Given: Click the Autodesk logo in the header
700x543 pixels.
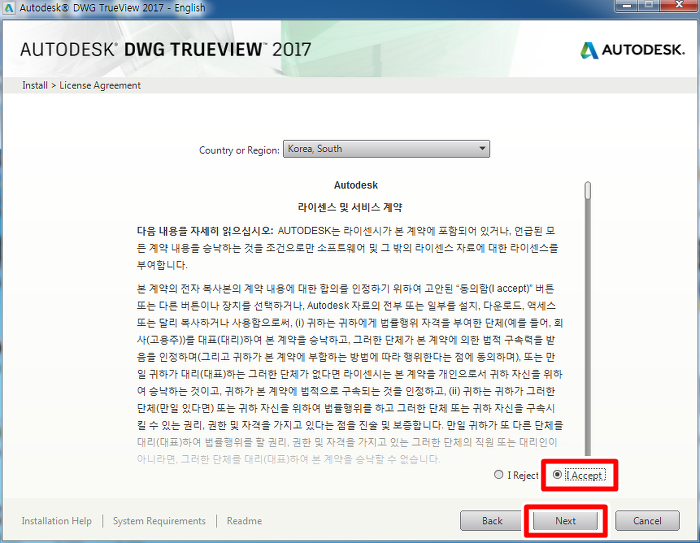Looking at the screenshot, I should [x=632, y=50].
